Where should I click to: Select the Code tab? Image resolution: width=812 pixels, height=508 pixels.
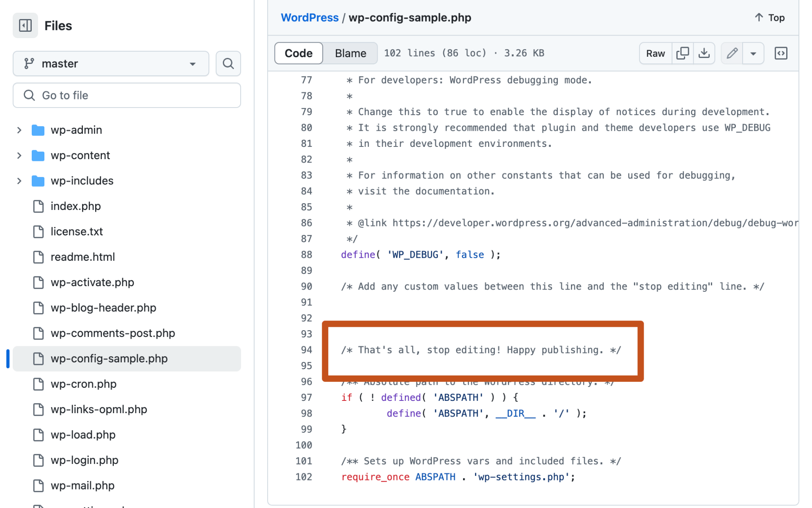(x=298, y=53)
